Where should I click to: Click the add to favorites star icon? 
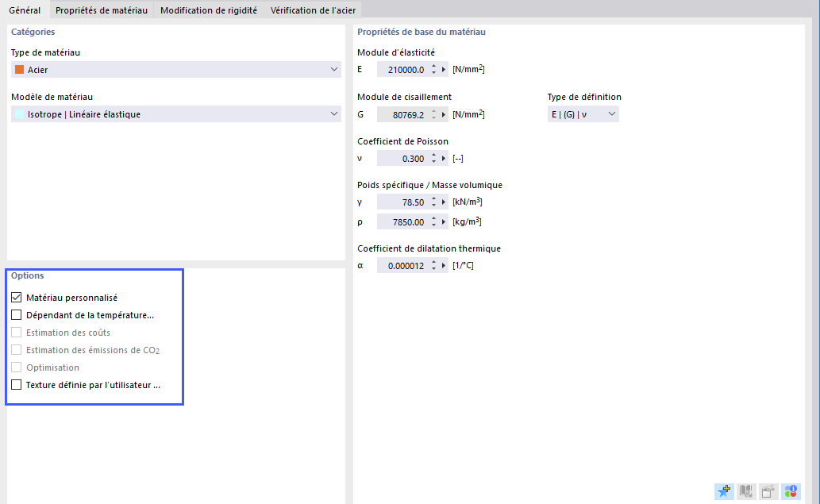723,491
